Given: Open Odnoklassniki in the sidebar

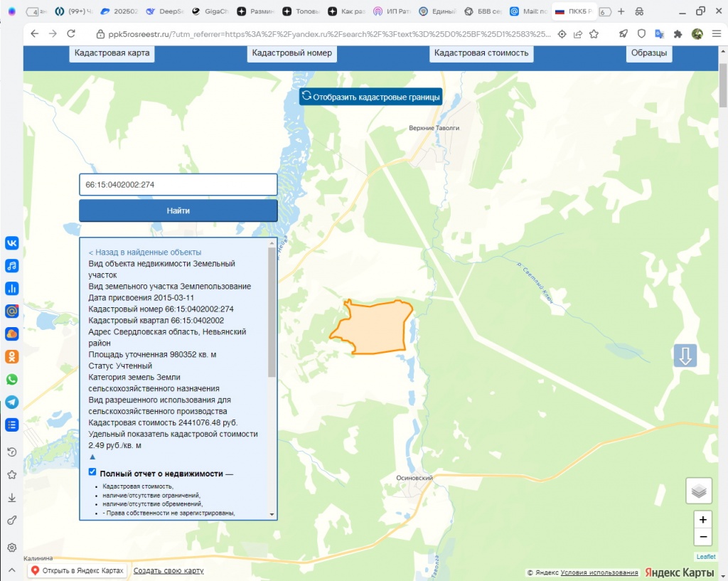Looking at the screenshot, I should click(12, 356).
